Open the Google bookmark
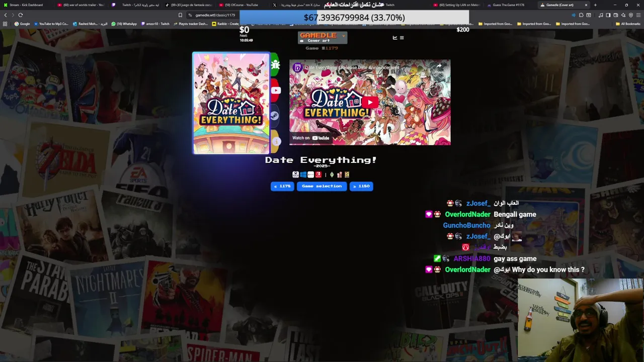 click(x=22, y=24)
